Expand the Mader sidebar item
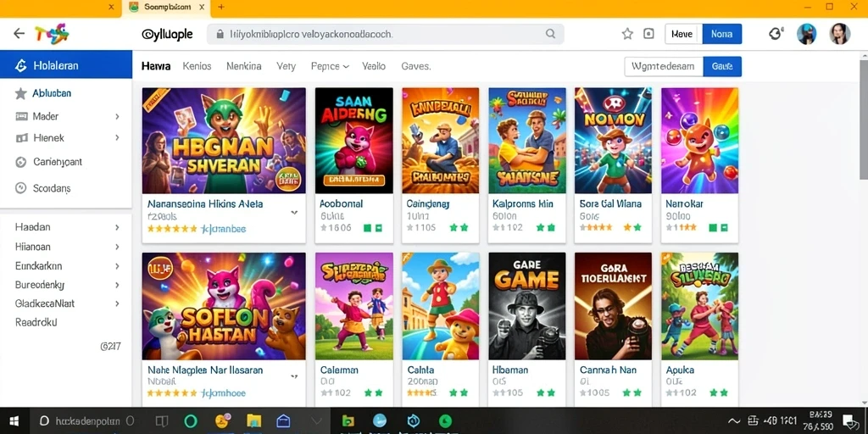The width and height of the screenshot is (868, 434). (x=117, y=116)
